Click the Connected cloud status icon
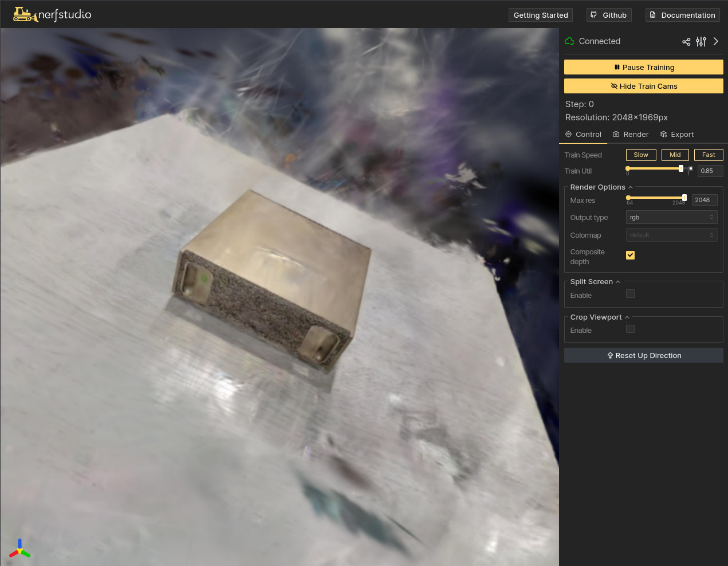This screenshot has height=566, width=728. pos(569,41)
